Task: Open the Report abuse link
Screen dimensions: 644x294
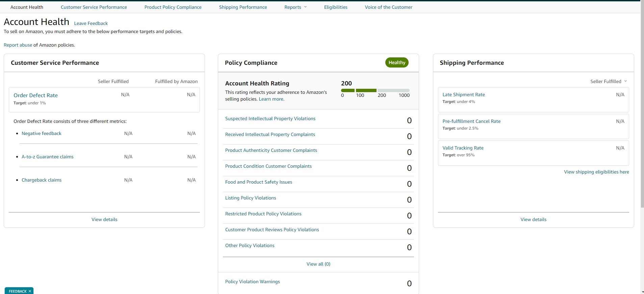Action: (18, 45)
